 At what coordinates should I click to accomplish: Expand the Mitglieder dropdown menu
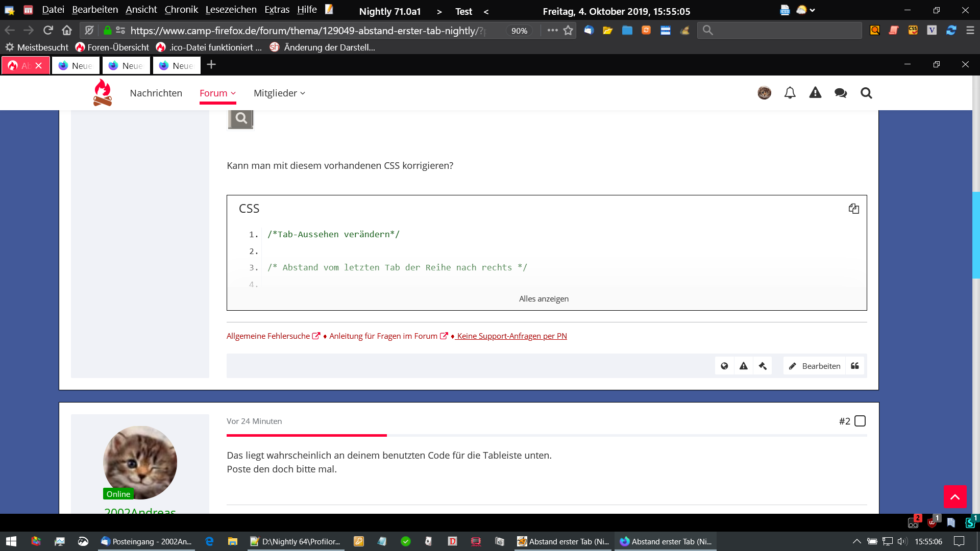coord(279,93)
